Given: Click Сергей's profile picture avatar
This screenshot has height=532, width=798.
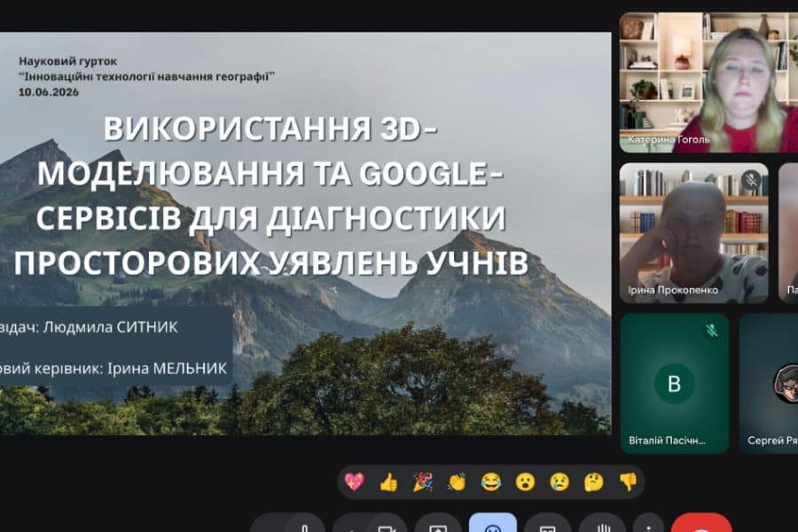Looking at the screenshot, I should pos(786,383).
